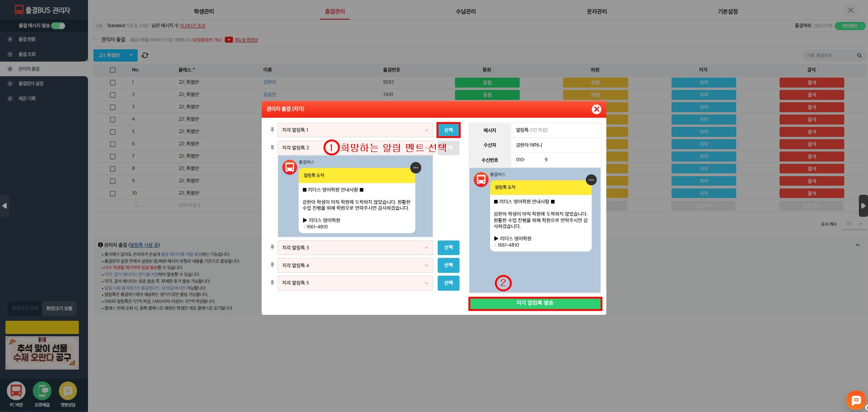This screenshot has height=412, width=868.
Task: Open the error fix (오류해결) icon
Action: 42,391
